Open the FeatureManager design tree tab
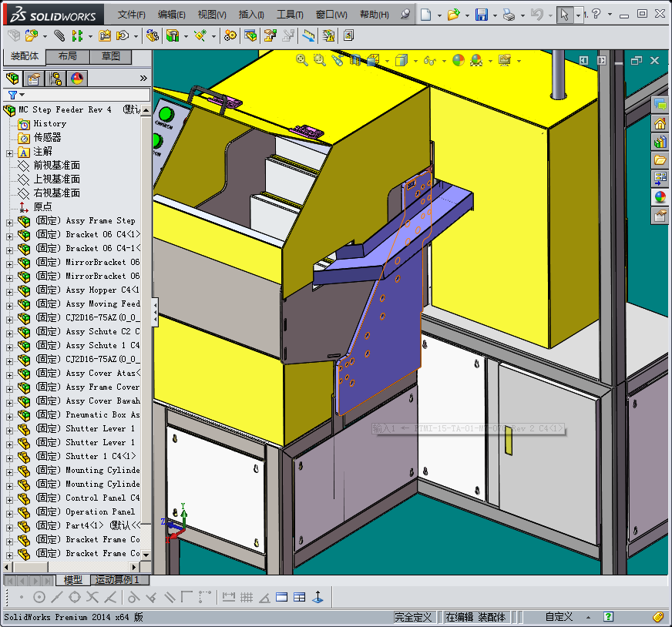This screenshot has width=672, height=627. (13, 79)
